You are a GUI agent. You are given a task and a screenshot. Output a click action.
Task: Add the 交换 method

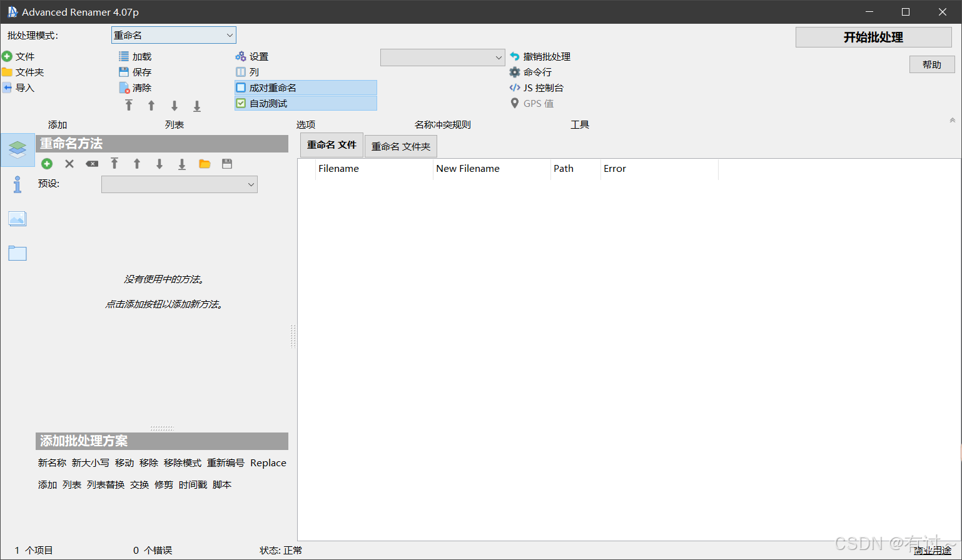139,485
